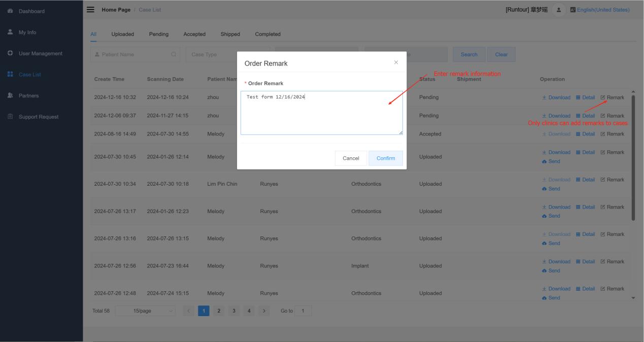Click the Case List grid icon

point(10,75)
